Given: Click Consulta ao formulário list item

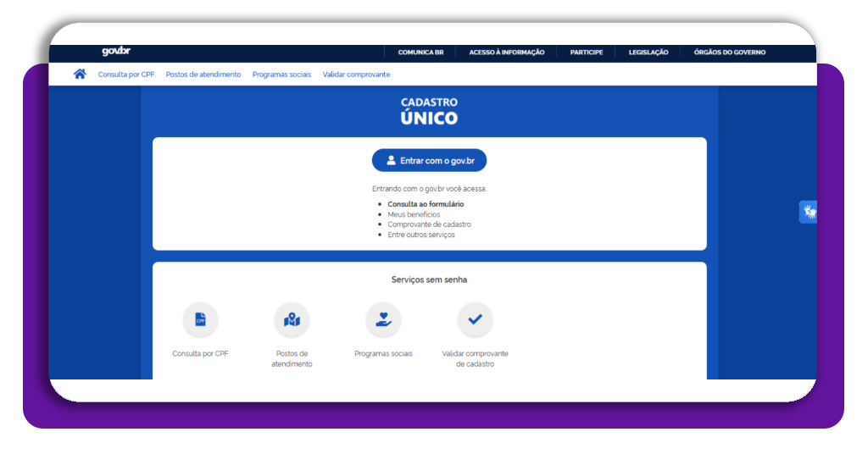Looking at the screenshot, I should tap(426, 204).
